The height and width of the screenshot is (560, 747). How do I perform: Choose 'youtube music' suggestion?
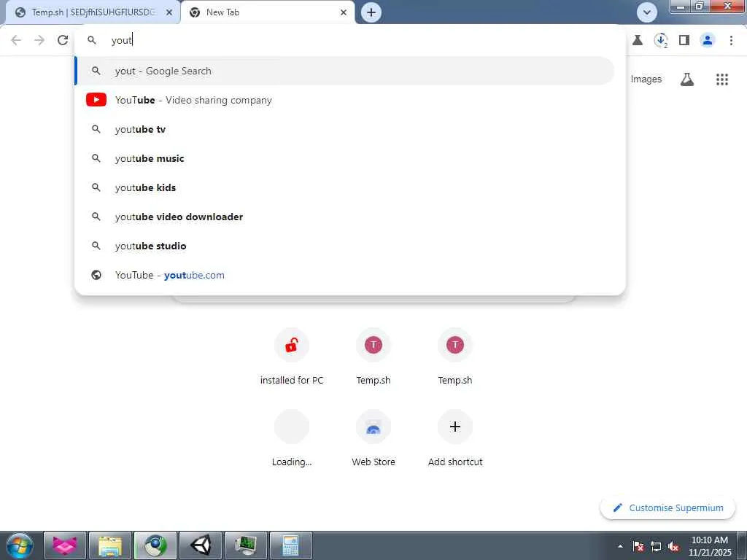(345, 158)
